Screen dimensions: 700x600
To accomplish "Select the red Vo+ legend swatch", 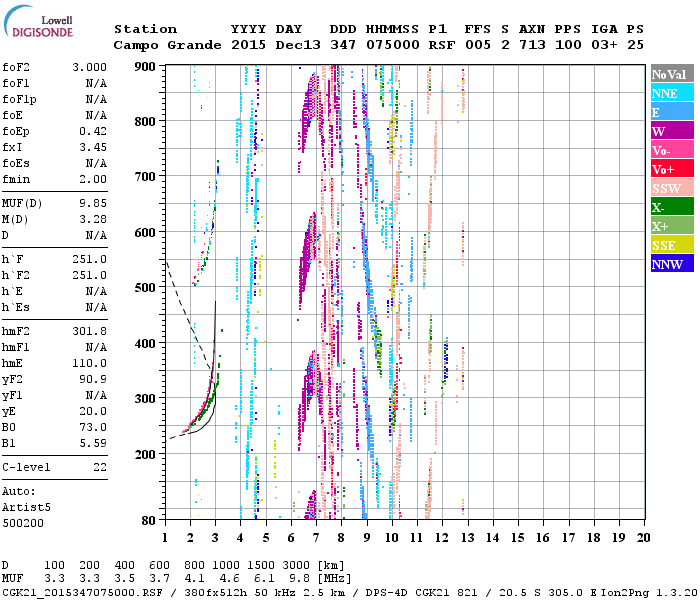I will pyautogui.click(x=672, y=169).
